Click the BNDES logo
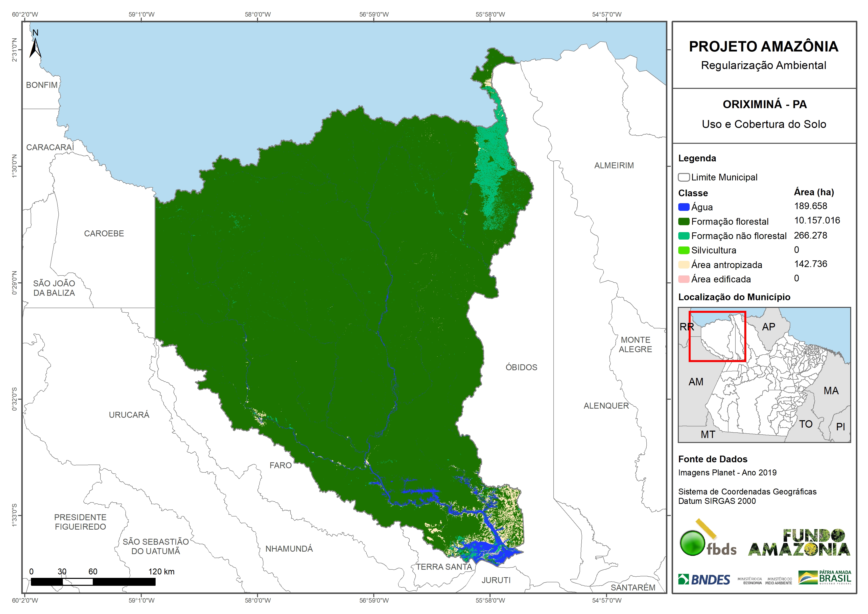Image resolution: width=868 pixels, height=614 pixels. click(x=704, y=579)
